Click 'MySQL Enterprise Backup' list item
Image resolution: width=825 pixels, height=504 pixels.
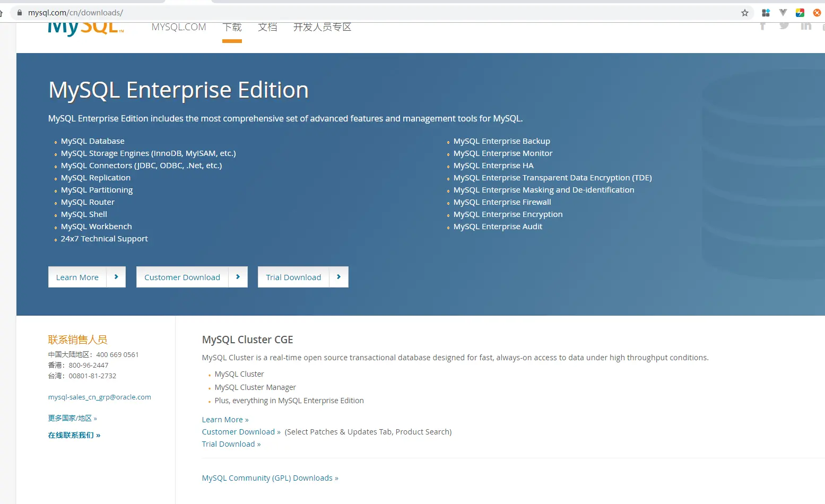(502, 141)
